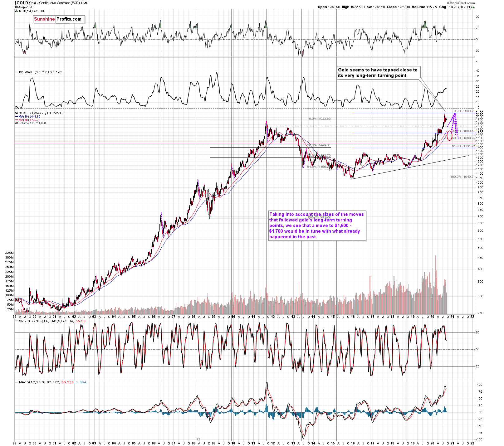Click the '100.0%: 1040.74' Fibonacci label

(463, 177)
